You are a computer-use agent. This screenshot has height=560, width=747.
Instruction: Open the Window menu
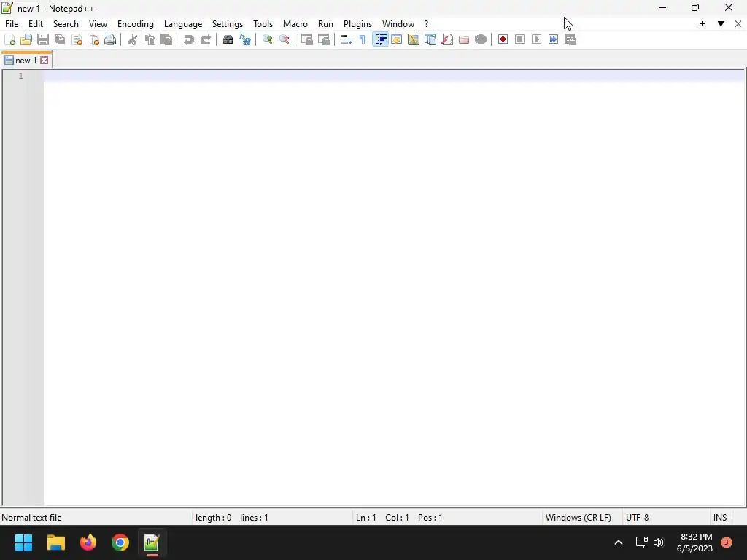(x=398, y=24)
